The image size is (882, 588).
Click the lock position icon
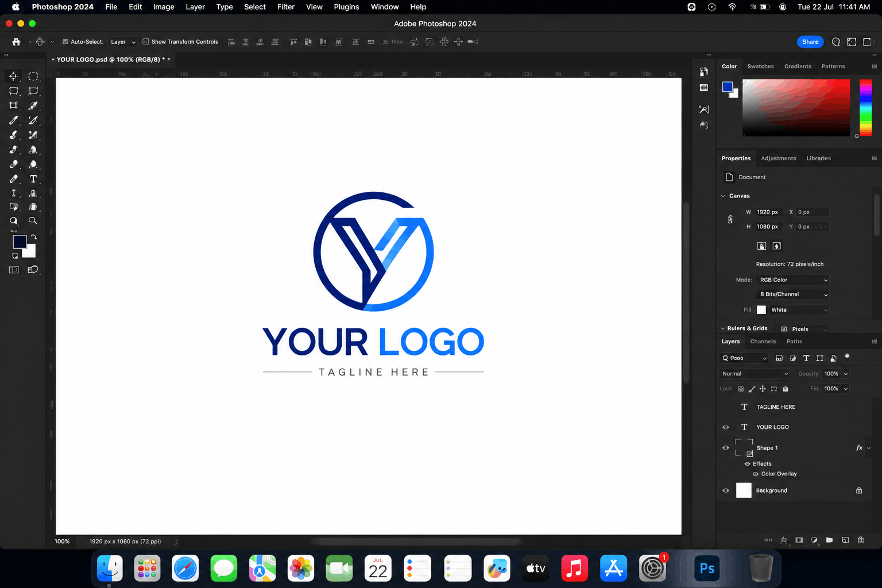(763, 389)
